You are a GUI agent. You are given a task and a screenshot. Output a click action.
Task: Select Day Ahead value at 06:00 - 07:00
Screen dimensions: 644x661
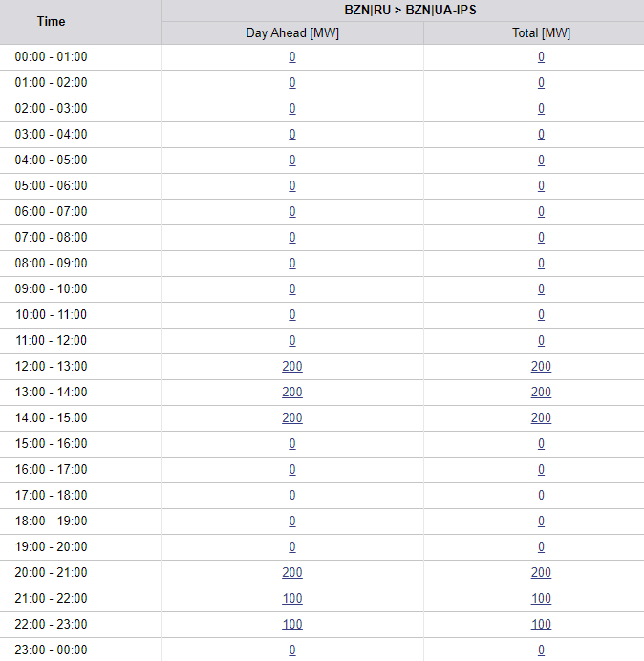(x=292, y=212)
